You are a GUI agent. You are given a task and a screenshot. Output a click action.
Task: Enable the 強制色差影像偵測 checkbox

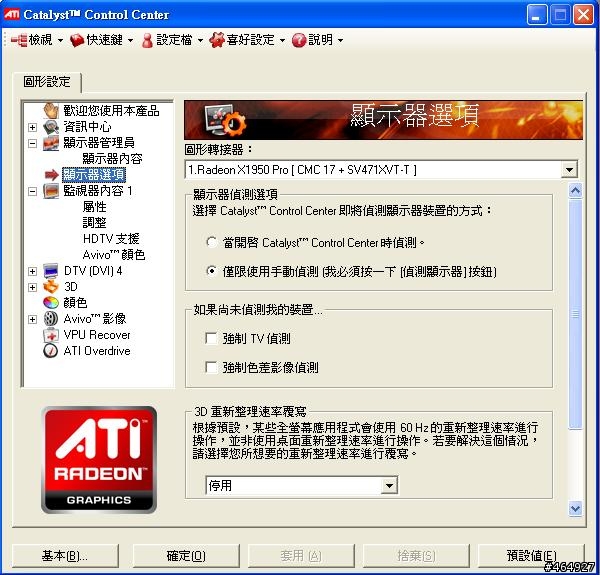pyautogui.click(x=211, y=367)
